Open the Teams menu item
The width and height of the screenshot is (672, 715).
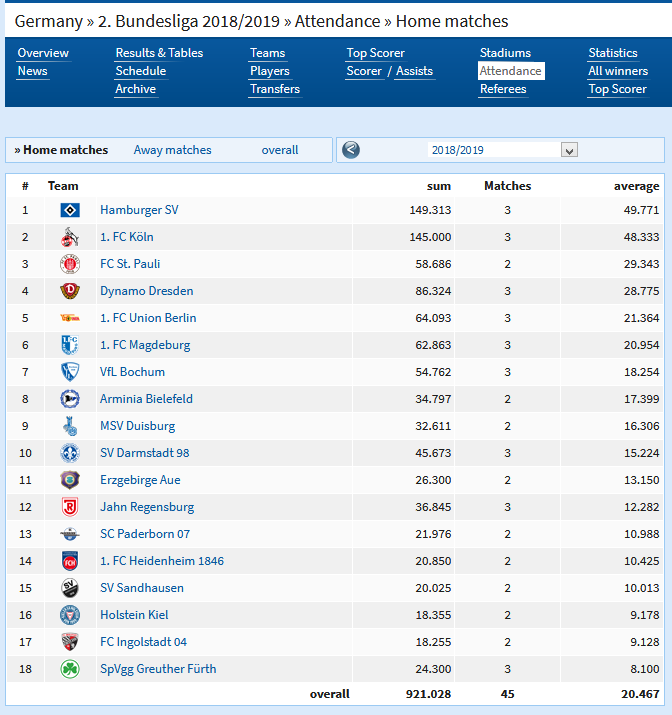(x=267, y=53)
